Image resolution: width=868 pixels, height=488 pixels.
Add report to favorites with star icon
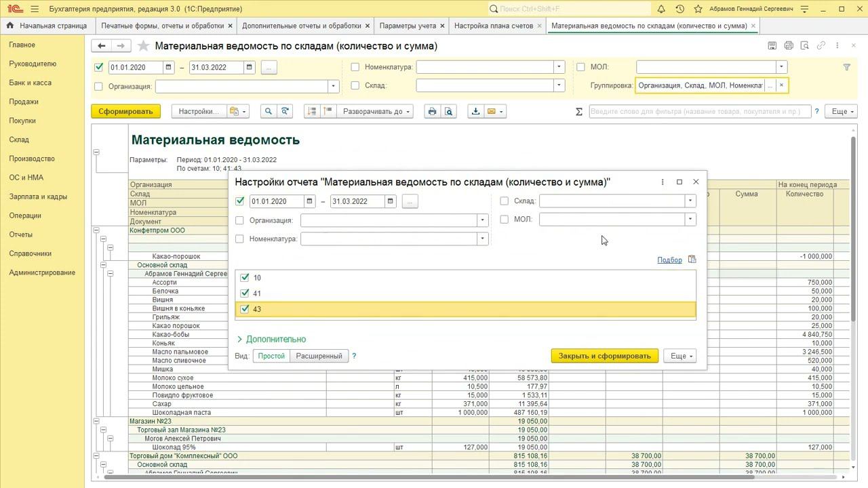[x=143, y=46]
